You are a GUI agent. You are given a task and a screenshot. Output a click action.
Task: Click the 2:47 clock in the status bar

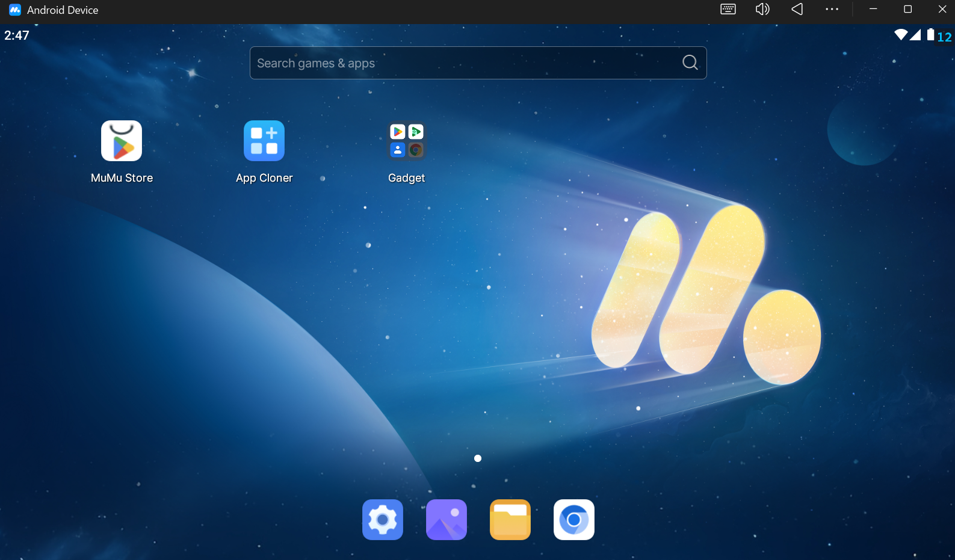coord(17,35)
